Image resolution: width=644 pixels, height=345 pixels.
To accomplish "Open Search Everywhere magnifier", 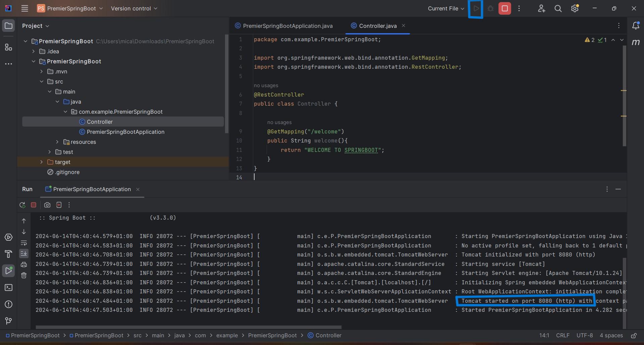I will click(x=558, y=8).
